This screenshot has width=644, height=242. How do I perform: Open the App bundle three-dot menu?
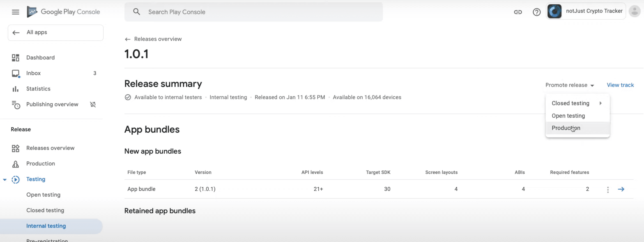(x=608, y=189)
